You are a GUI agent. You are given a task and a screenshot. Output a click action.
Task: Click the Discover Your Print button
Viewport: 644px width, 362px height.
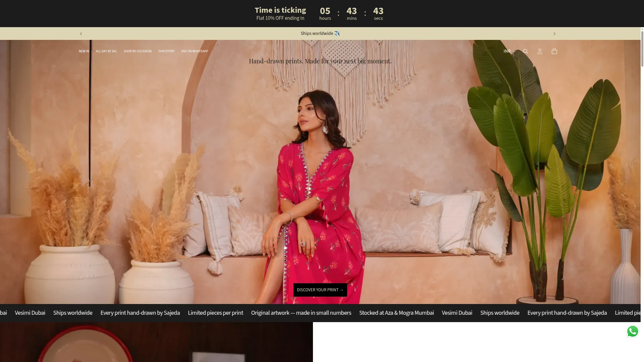tap(320, 290)
